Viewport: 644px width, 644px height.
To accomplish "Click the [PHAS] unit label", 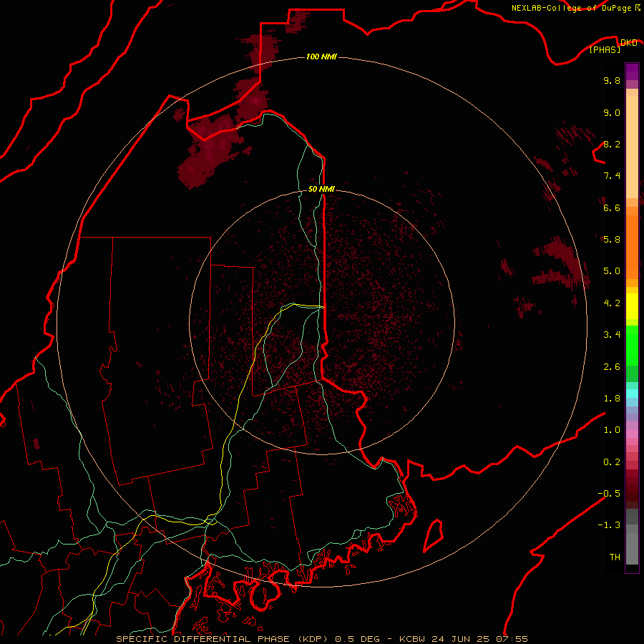I will pyautogui.click(x=605, y=49).
